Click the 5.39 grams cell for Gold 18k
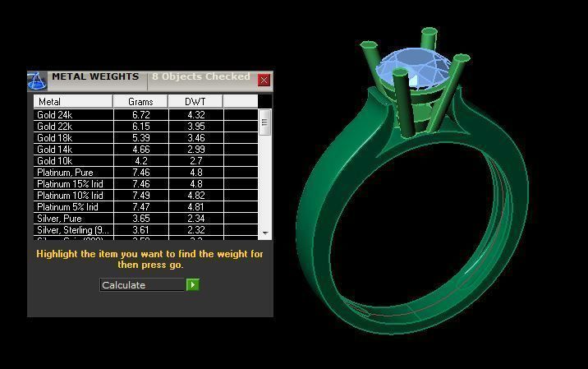Viewport: 588px width, 369px height. pos(141,138)
